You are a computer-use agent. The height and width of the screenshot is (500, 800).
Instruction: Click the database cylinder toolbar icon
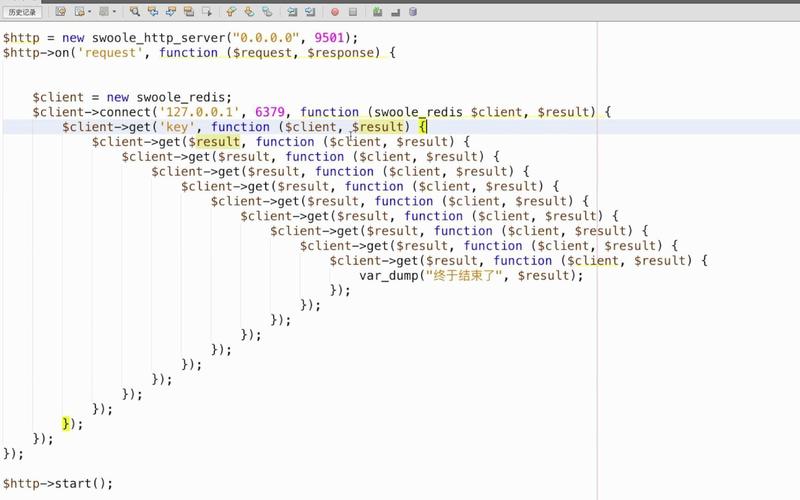tap(414, 12)
